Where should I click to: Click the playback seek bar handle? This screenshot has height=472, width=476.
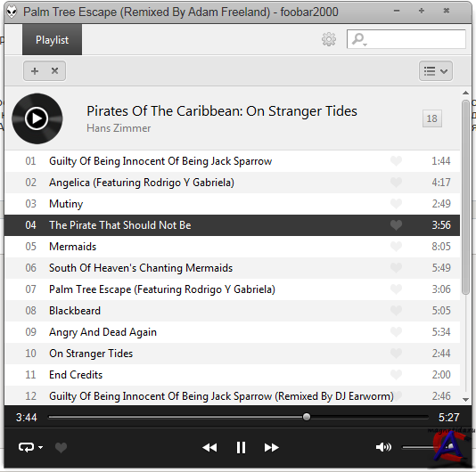tap(307, 417)
